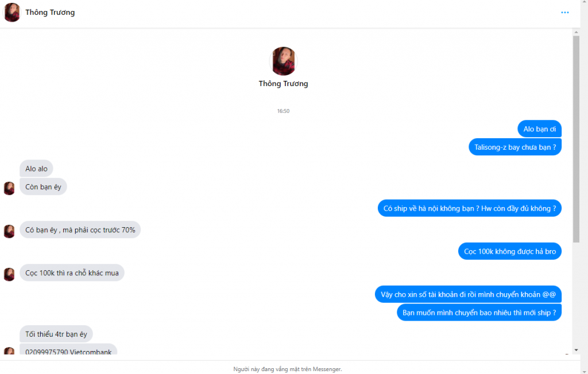
Task: Click the message asking about shipping to Hà Nội
Action: click(470, 208)
